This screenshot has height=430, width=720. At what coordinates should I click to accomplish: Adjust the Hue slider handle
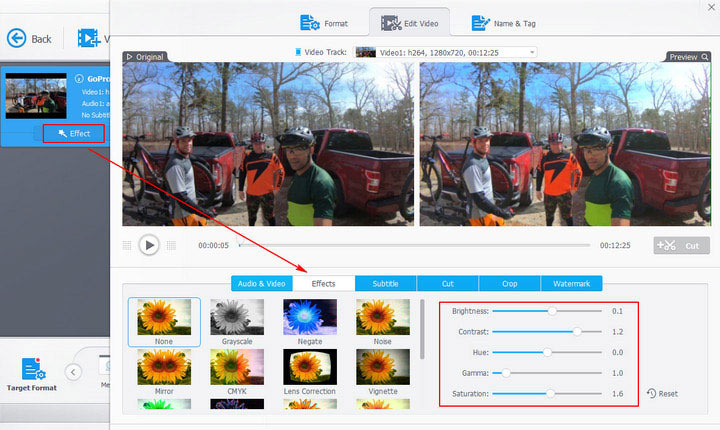(547, 352)
